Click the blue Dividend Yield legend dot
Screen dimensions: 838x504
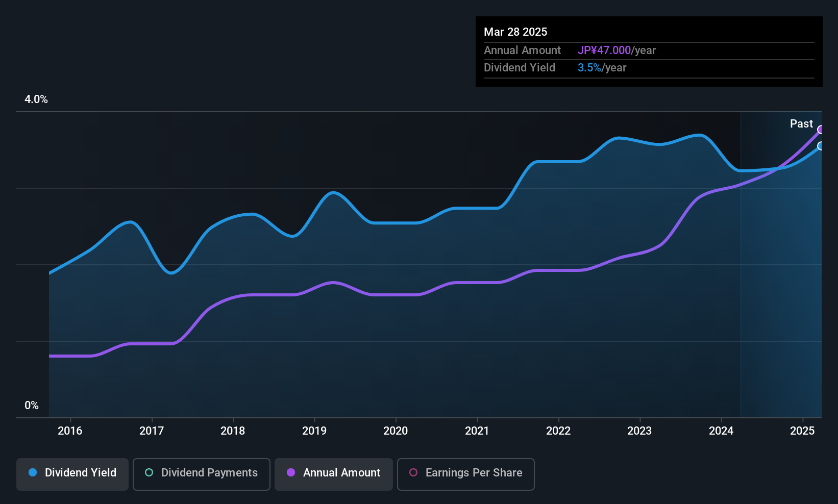(32, 473)
